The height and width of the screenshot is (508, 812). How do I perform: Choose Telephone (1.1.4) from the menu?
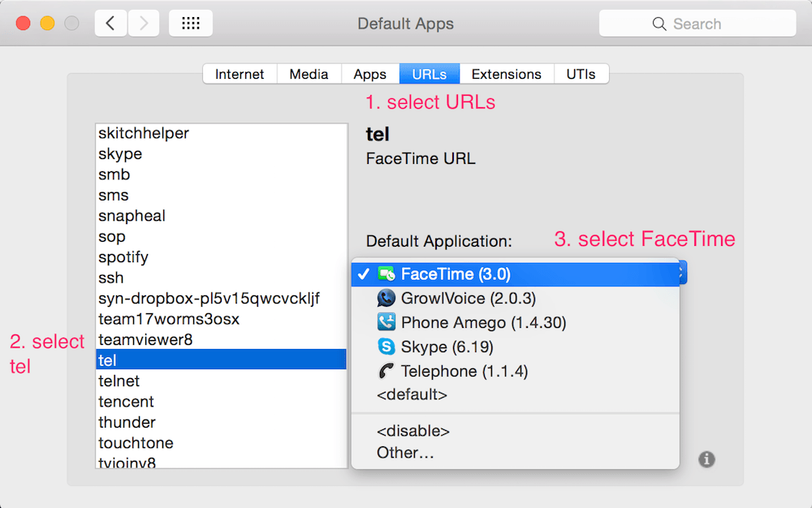(516, 372)
